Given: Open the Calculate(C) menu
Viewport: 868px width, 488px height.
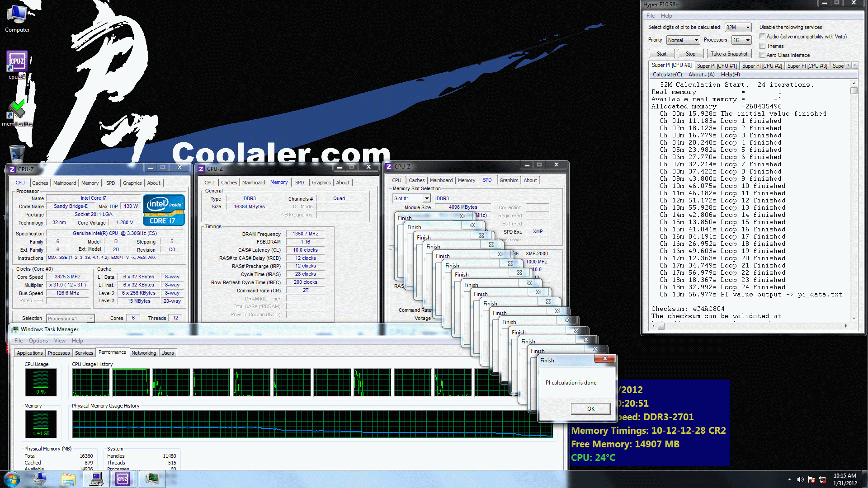Looking at the screenshot, I should [x=667, y=75].
